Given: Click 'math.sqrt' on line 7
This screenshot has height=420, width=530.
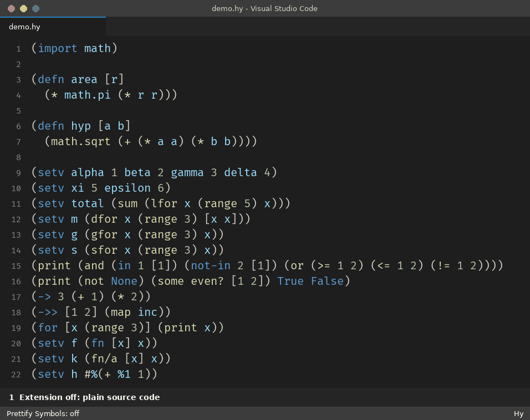Looking at the screenshot, I should pyautogui.click(x=81, y=142).
